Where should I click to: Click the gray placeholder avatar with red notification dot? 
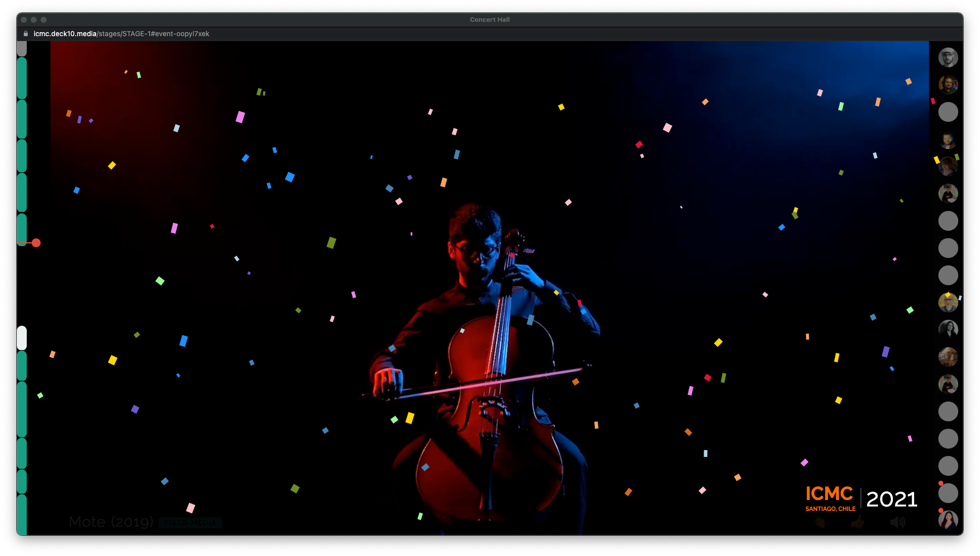pos(948,493)
